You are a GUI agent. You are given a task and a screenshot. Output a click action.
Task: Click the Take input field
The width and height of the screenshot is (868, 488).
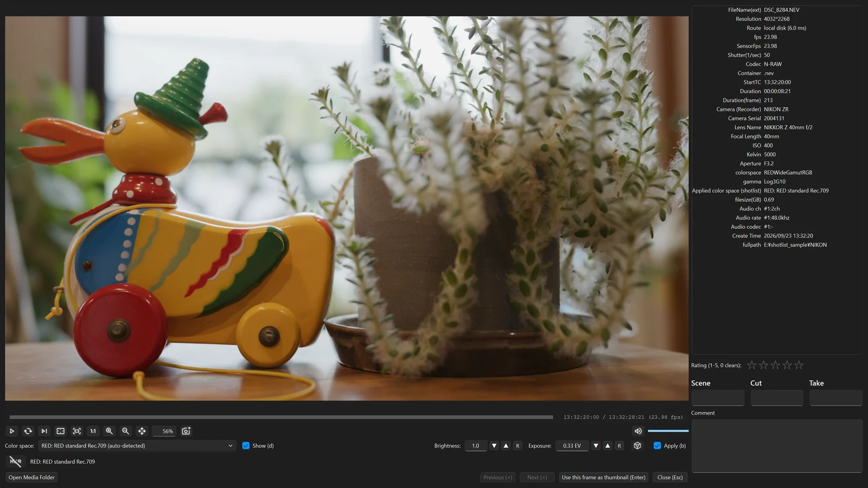pos(835,397)
